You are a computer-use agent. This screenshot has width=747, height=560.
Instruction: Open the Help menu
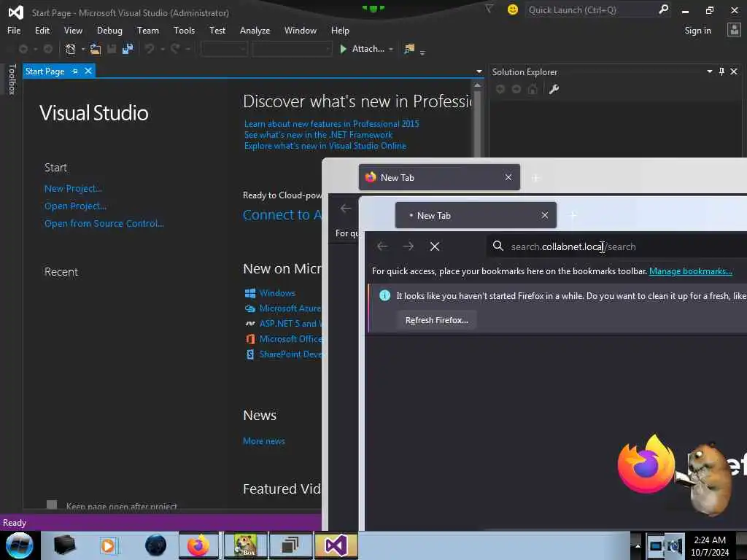point(340,31)
